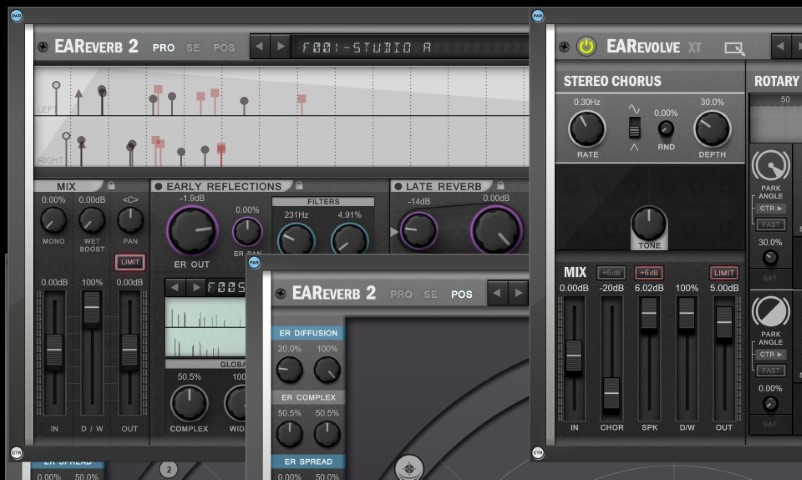Toggle LATE REVERB lock icon
The width and height of the screenshot is (802, 480).
pos(501,185)
